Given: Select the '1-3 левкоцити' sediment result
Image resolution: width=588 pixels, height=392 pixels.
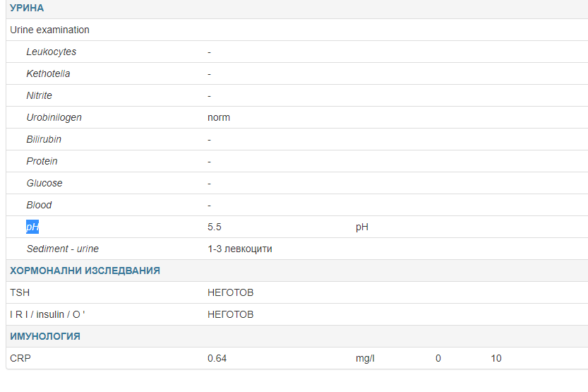Looking at the screenshot, I should pyautogui.click(x=239, y=249).
